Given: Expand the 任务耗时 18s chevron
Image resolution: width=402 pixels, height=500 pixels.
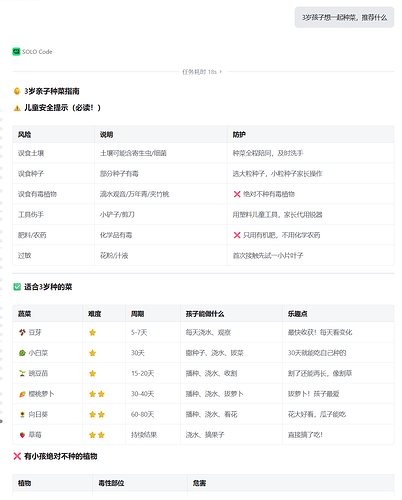Looking at the screenshot, I should (x=221, y=72).
